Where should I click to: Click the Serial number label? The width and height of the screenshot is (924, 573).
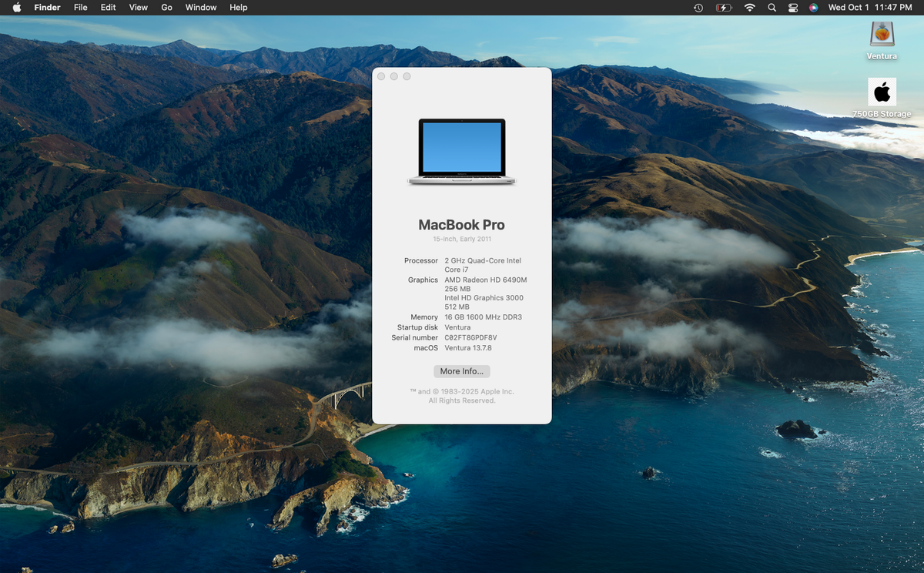click(415, 337)
